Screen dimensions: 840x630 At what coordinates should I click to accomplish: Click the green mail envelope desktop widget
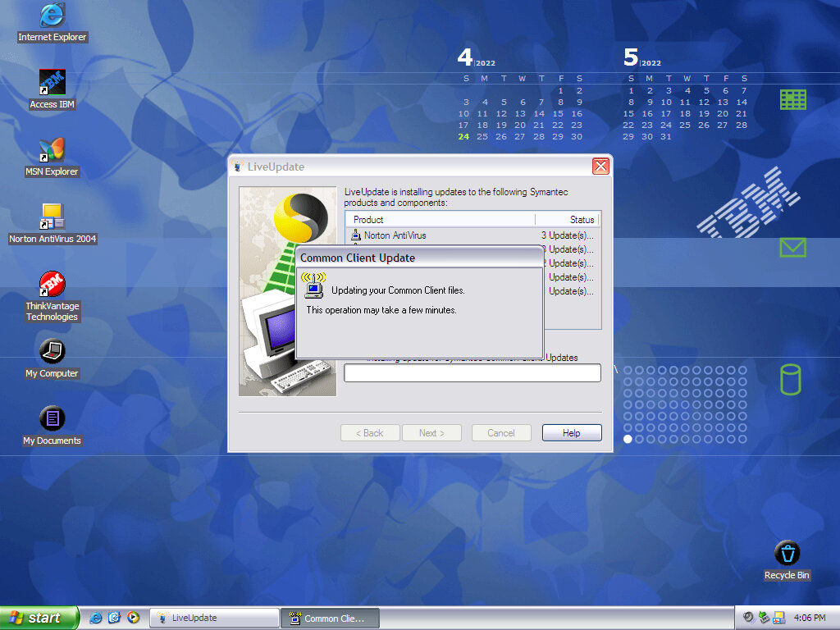pos(792,247)
